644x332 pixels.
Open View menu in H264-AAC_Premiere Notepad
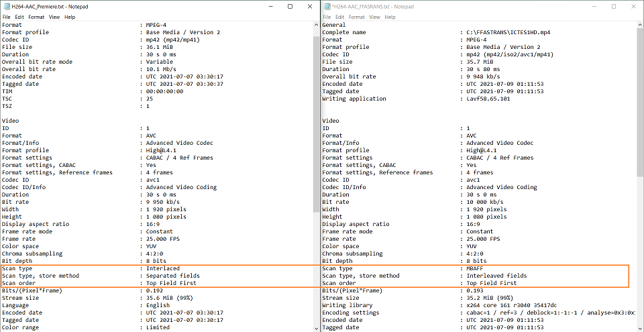(x=54, y=17)
